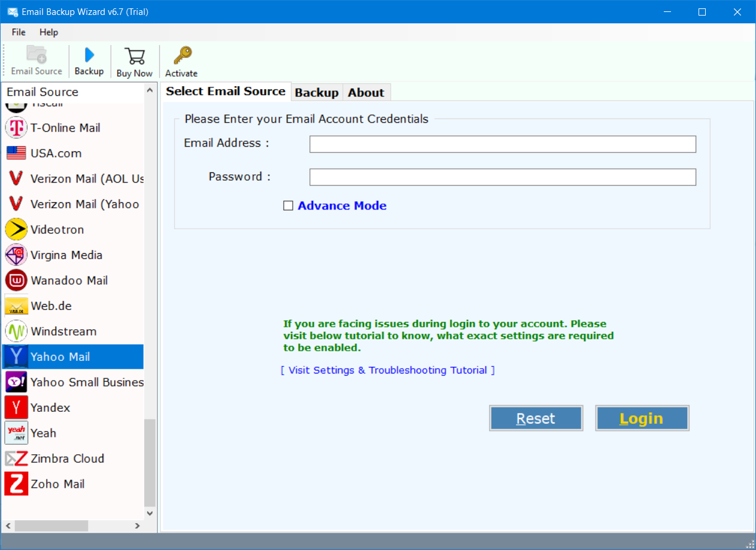The height and width of the screenshot is (550, 756).
Task: Click the "Videotron" list text
Action: pyautogui.click(x=57, y=229)
